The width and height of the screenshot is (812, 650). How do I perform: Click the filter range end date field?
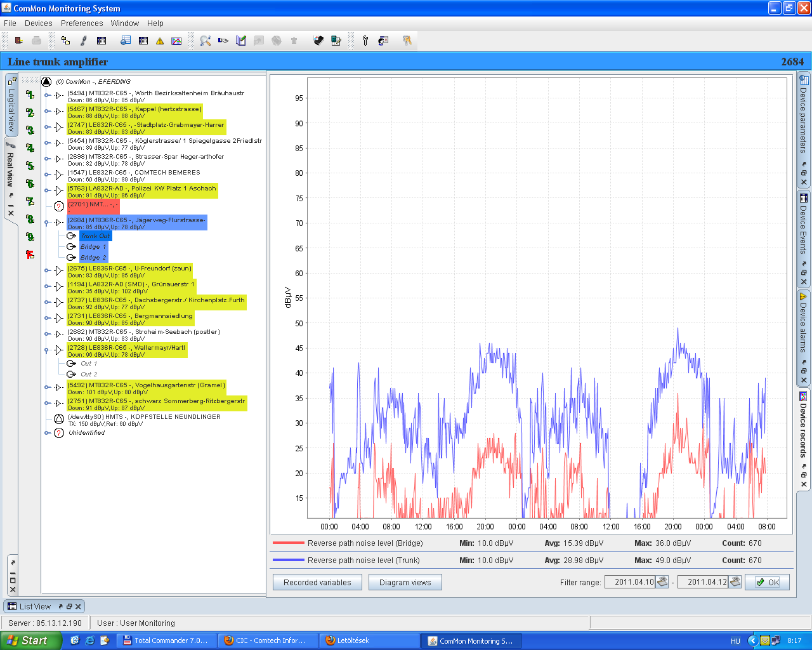703,582
